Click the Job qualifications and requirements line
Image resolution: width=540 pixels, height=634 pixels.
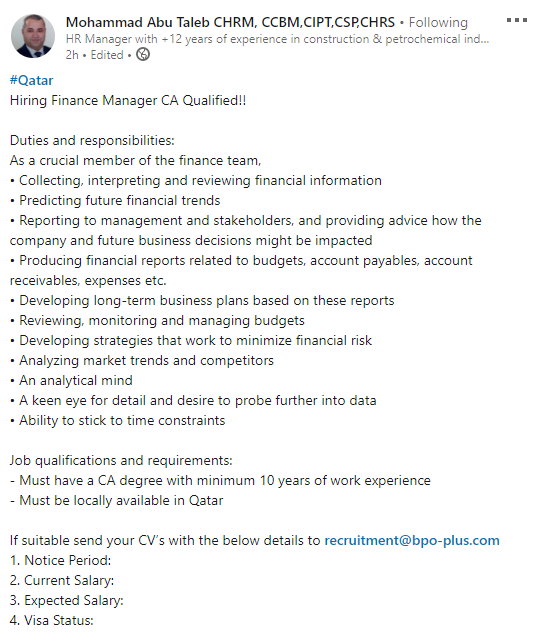(121, 460)
